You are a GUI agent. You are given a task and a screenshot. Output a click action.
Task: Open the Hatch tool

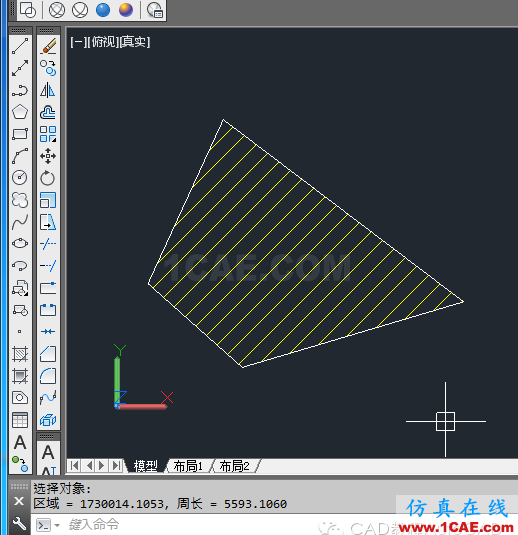click(20, 353)
